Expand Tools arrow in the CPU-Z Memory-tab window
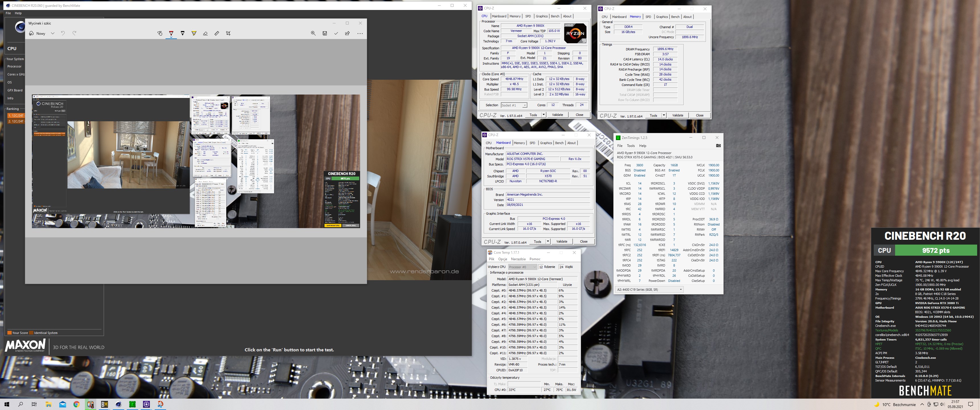The height and width of the screenshot is (410, 980). (x=663, y=115)
